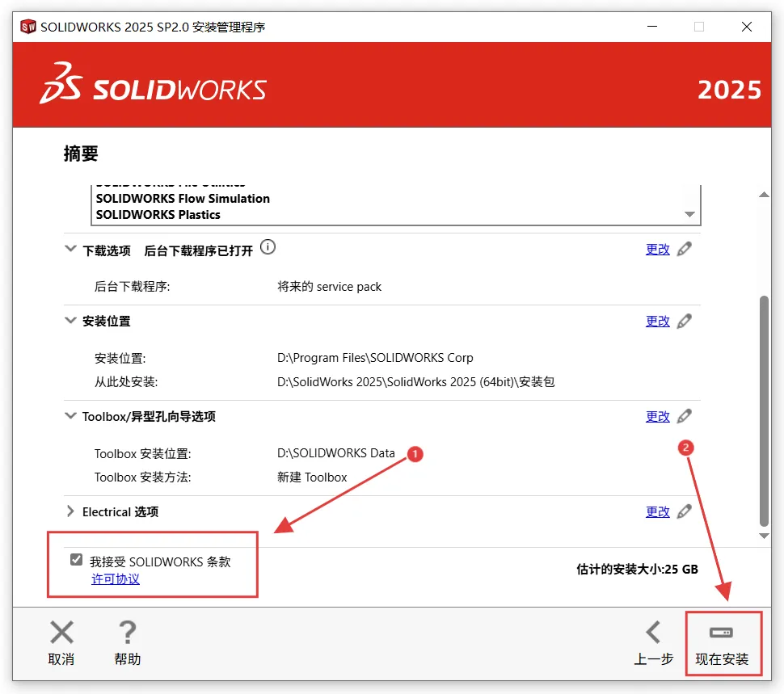Click 更改 link for Electrical 选项
Viewport: 784px width, 694px height.
(657, 512)
